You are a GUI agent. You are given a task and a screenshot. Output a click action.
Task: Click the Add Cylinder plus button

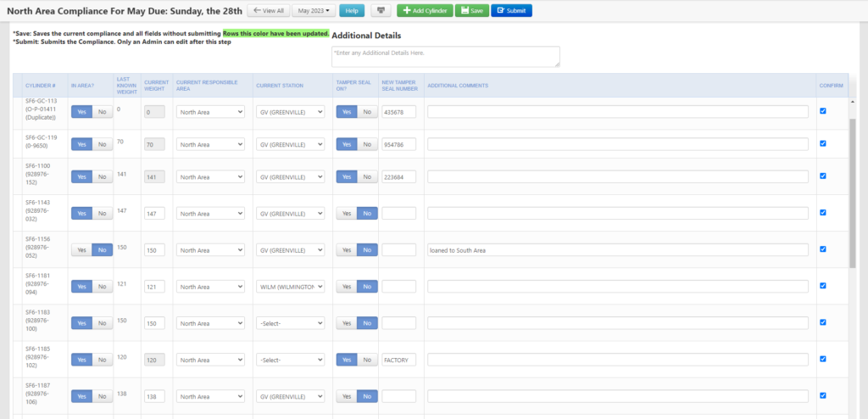click(x=425, y=10)
